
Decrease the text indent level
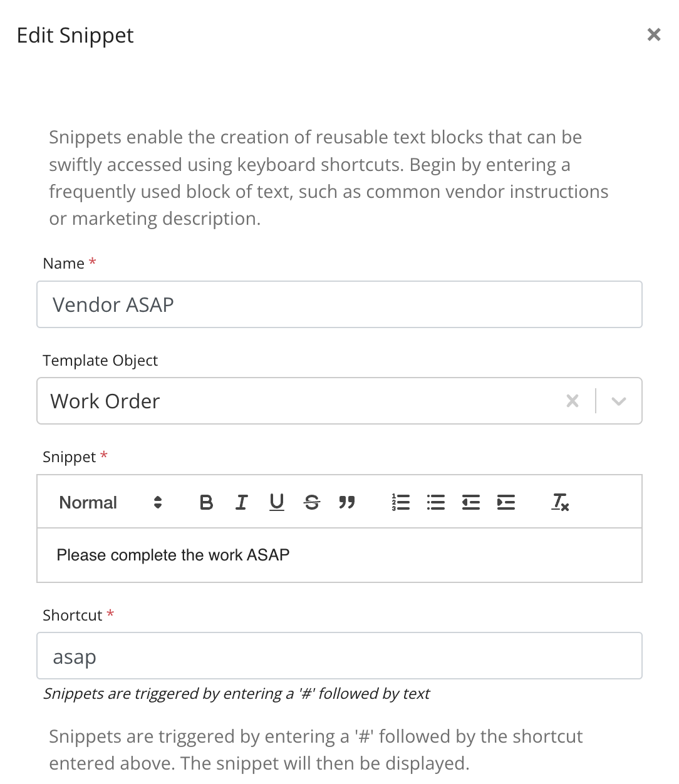470,502
